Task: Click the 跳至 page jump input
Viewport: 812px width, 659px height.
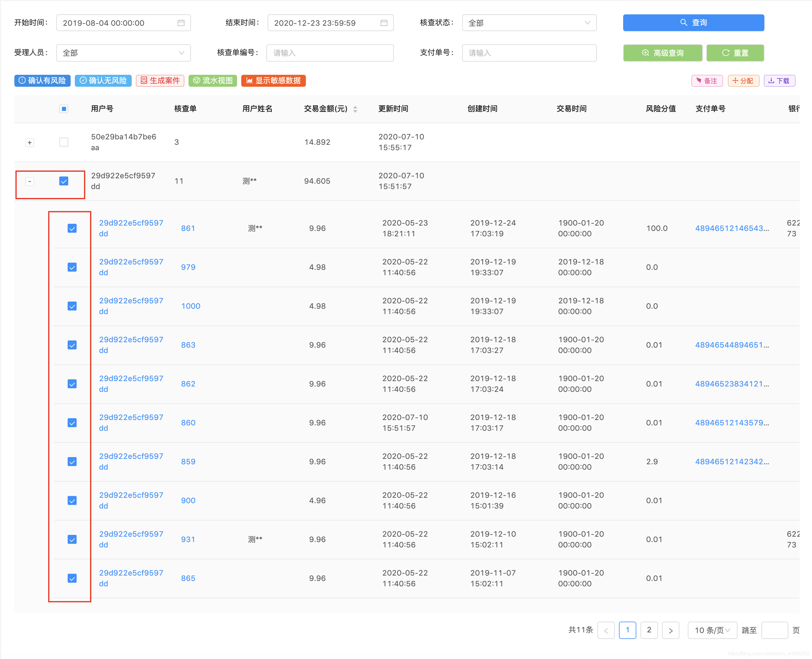Action: coord(774,630)
